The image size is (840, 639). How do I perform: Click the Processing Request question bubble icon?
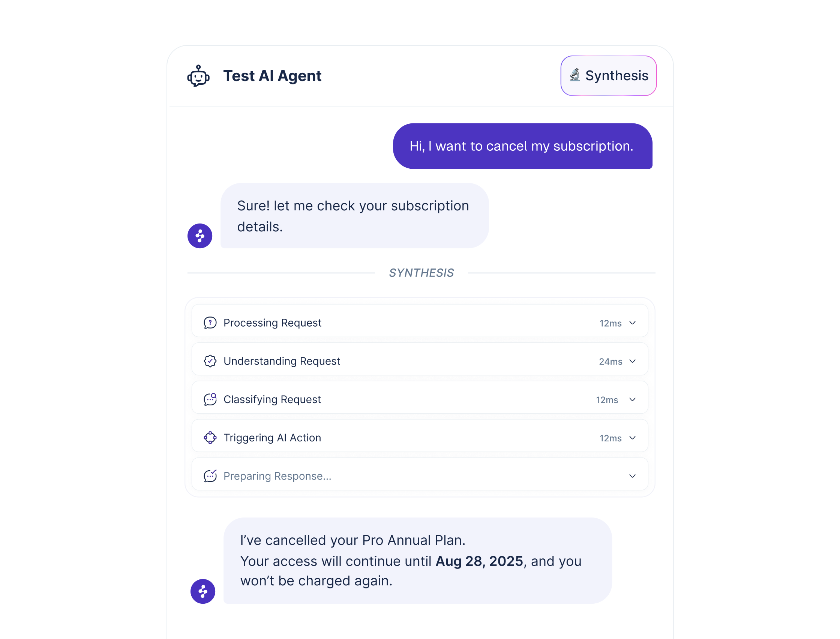click(x=210, y=322)
